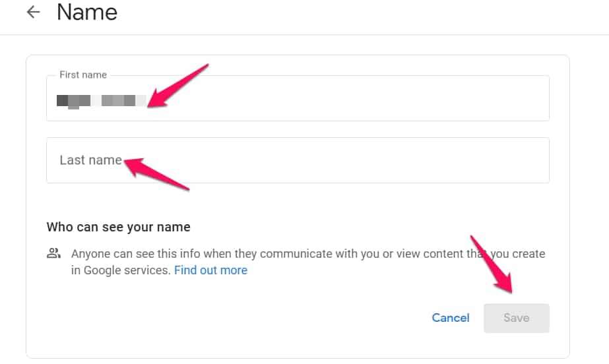
Task: Click the red arrow pointing at Save
Action: pos(492,264)
